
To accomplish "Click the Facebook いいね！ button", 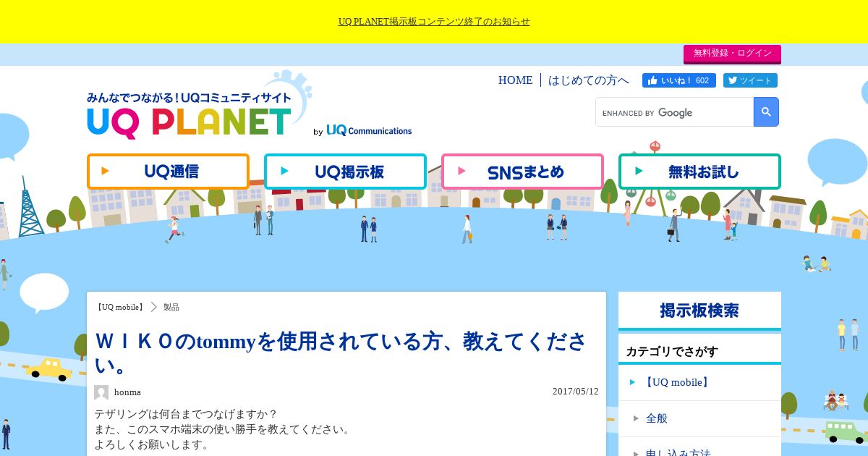I will pyautogui.click(x=678, y=80).
